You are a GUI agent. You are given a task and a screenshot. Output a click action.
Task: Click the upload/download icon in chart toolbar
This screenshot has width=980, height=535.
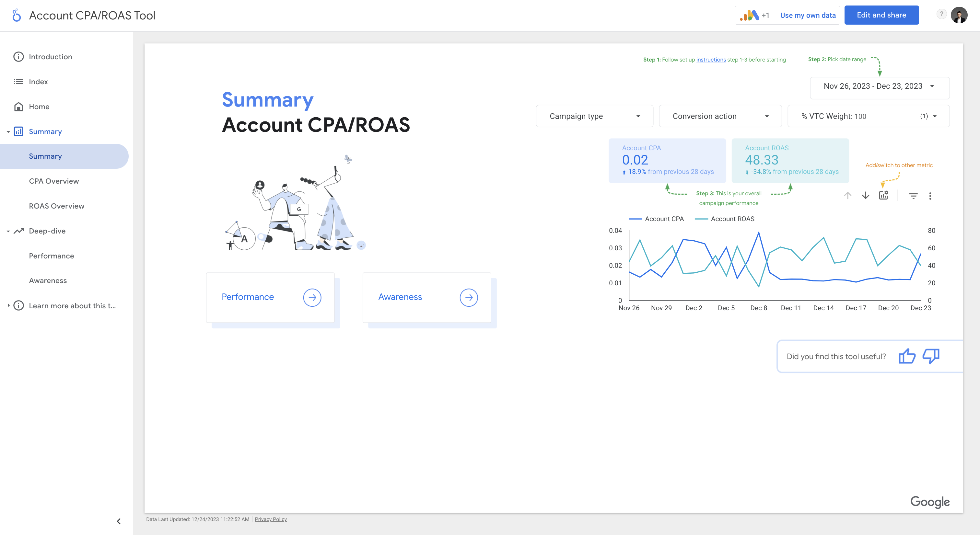(x=865, y=195)
